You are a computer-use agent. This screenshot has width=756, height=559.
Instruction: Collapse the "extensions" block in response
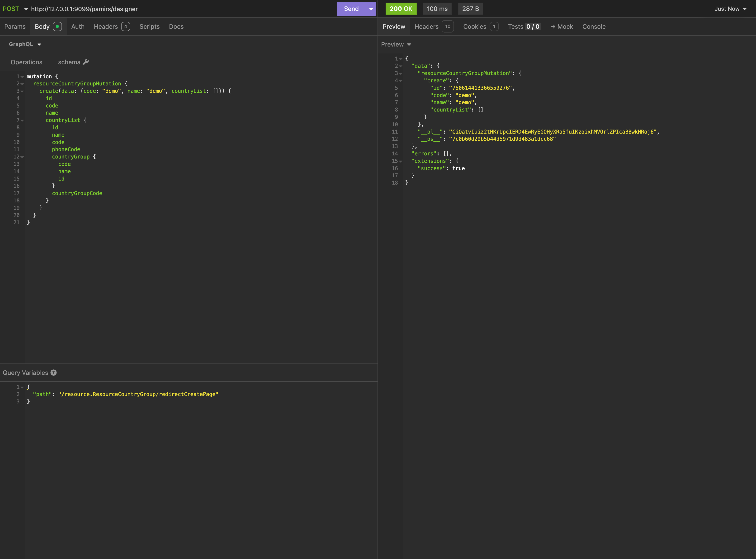click(x=401, y=161)
